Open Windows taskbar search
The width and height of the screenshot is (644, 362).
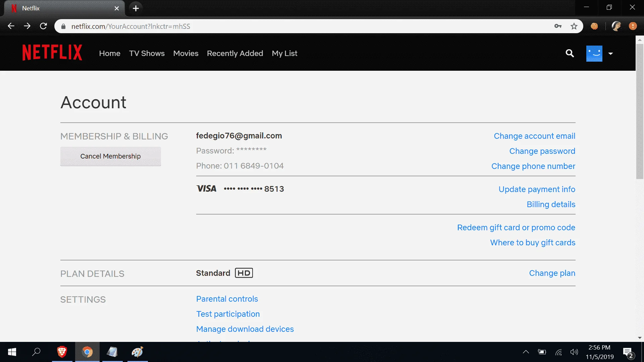(36, 352)
